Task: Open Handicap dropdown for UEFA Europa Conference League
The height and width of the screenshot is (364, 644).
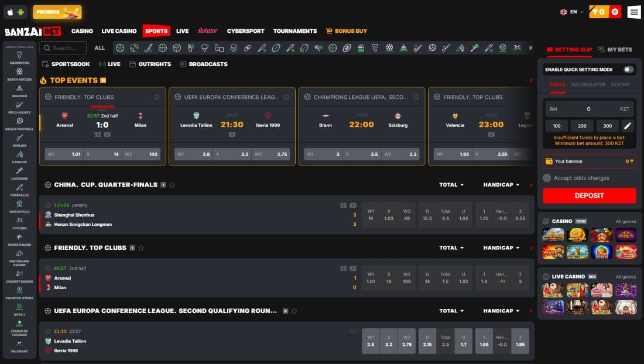Action: 501,311
